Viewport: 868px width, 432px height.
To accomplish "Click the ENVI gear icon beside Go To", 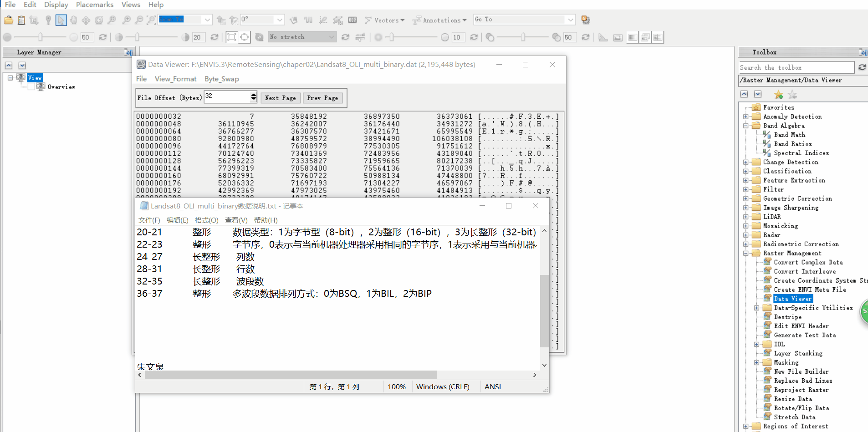I will click(586, 20).
